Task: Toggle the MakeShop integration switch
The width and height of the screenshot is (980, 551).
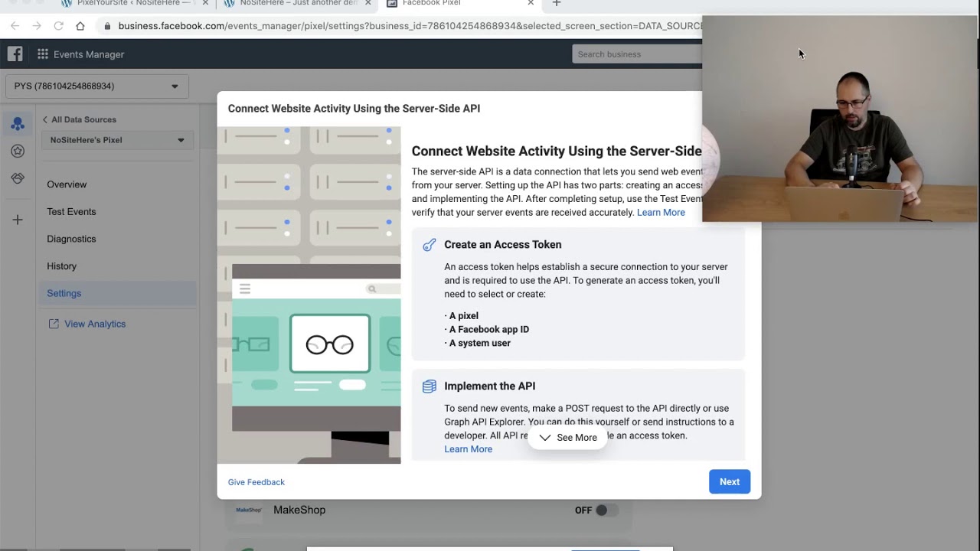Action: [x=606, y=510]
